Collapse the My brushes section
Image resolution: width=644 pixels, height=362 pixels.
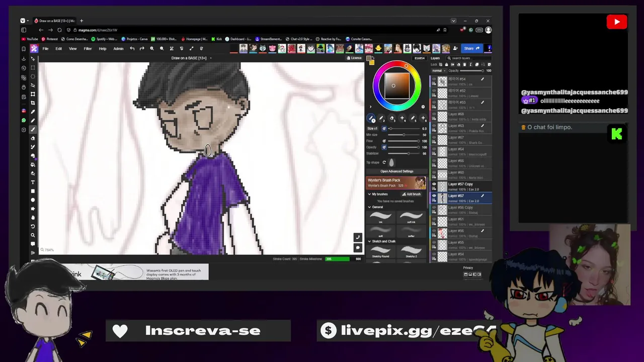[369, 194]
